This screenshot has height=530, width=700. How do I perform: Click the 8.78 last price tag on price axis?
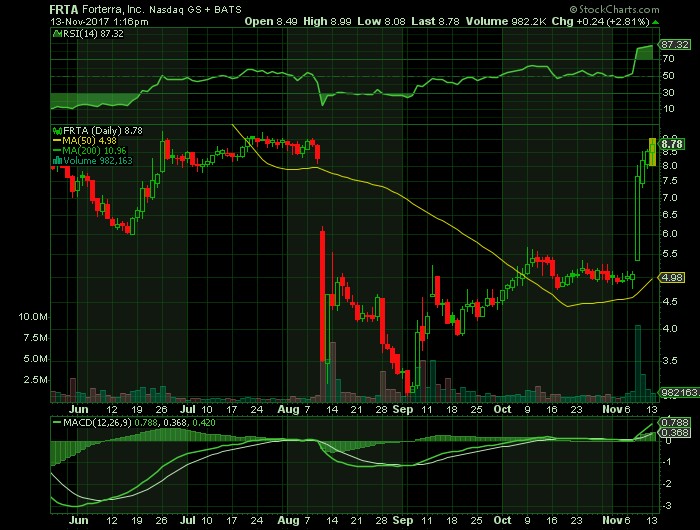coord(671,144)
